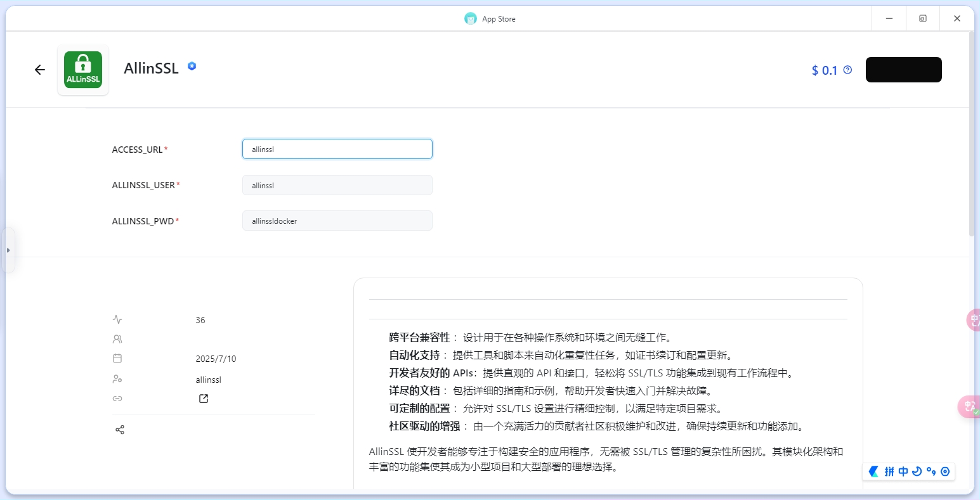Open the external link icon
Image resolution: width=980 pixels, height=500 pixels.
coord(204,399)
